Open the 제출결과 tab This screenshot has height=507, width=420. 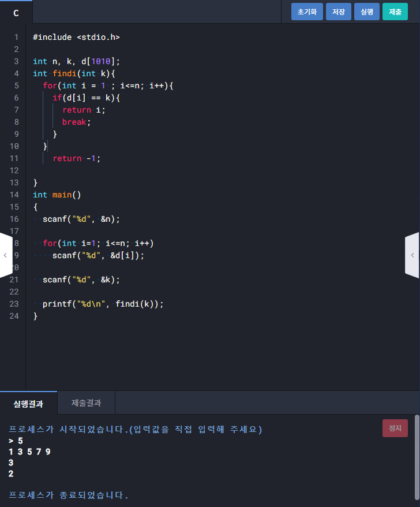[x=86, y=403]
